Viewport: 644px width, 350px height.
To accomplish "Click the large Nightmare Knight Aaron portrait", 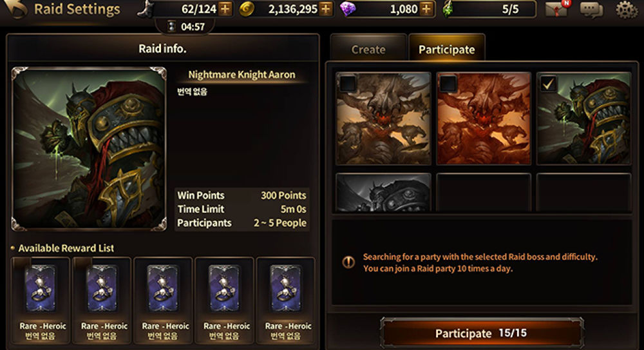I will [89, 148].
